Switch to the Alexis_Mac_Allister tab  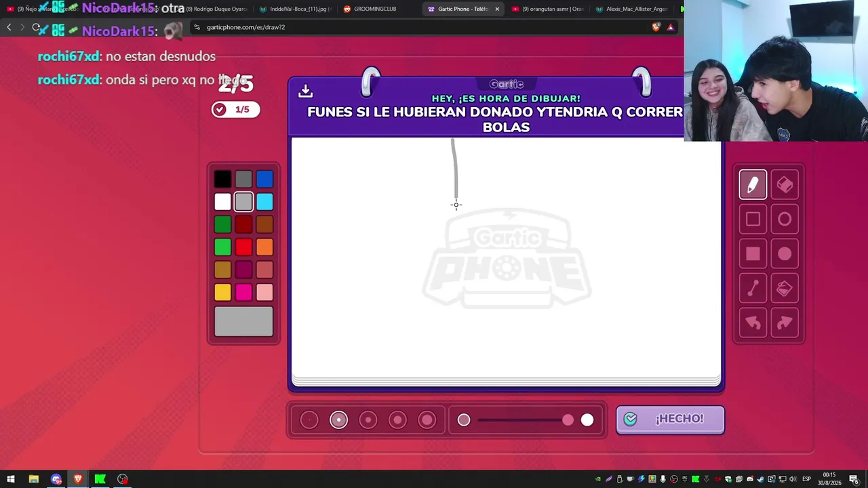(631, 9)
